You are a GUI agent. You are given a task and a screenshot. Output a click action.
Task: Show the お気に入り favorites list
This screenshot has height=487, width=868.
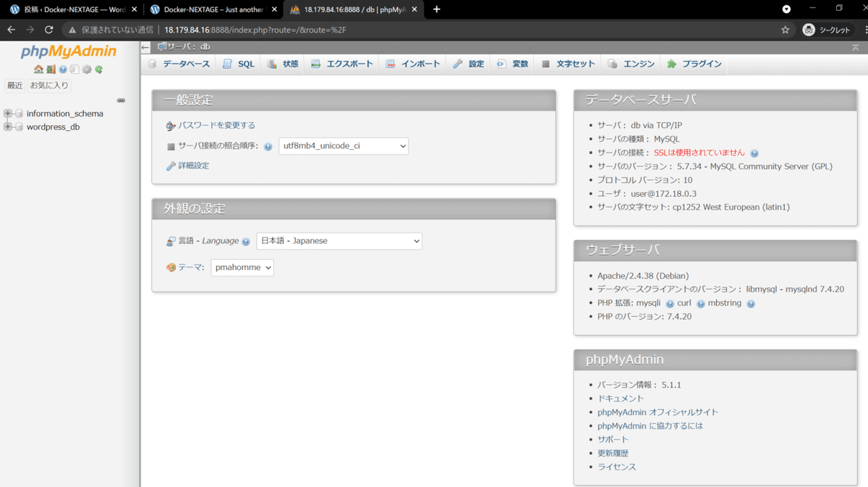pyautogui.click(x=49, y=85)
